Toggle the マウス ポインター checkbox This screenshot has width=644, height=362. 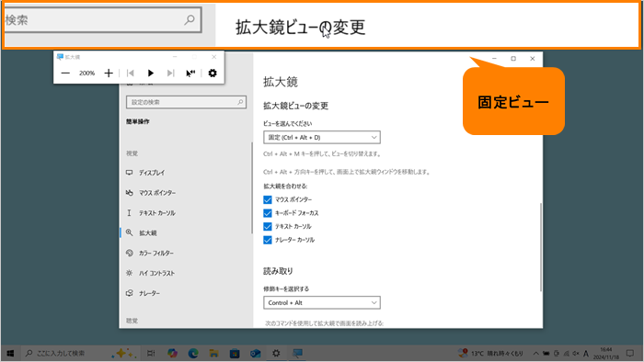268,199
